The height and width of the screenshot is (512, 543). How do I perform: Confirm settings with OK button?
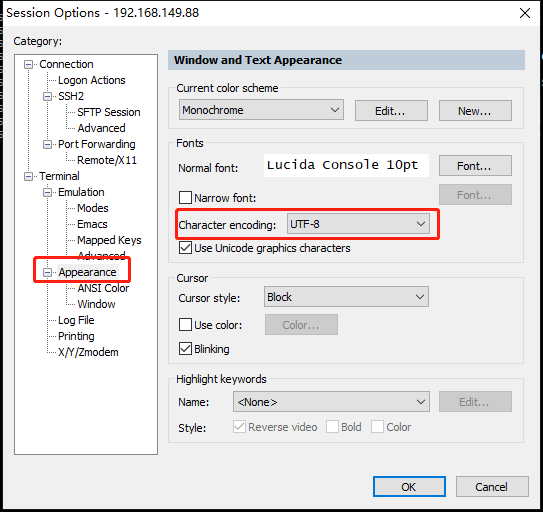[409, 487]
